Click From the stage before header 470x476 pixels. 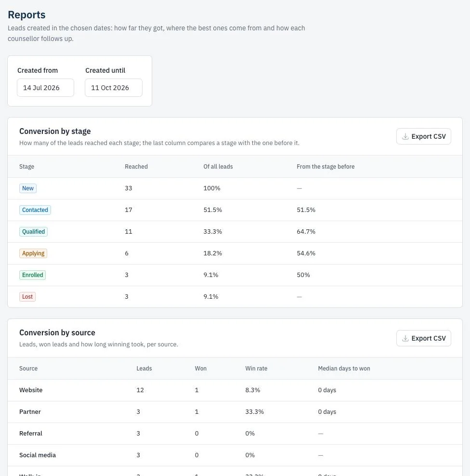(326, 167)
